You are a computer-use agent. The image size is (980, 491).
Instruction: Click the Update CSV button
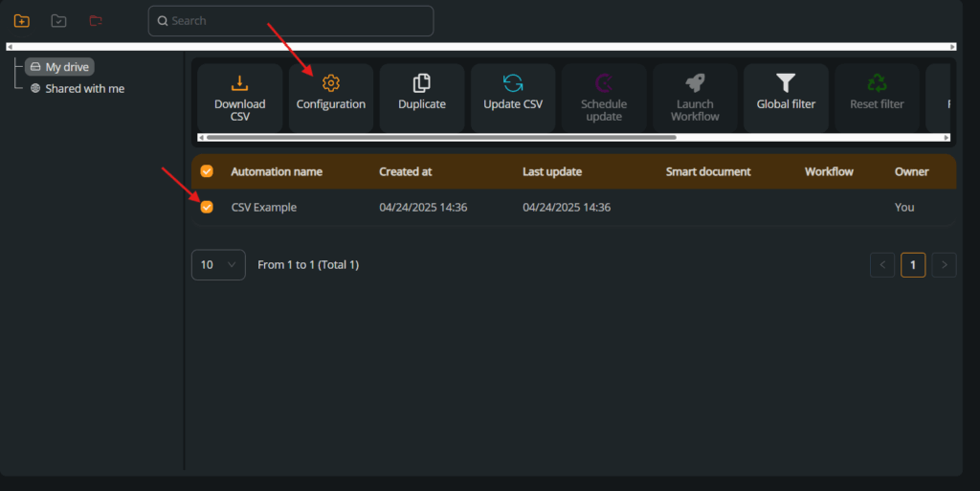tap(513, 98)
